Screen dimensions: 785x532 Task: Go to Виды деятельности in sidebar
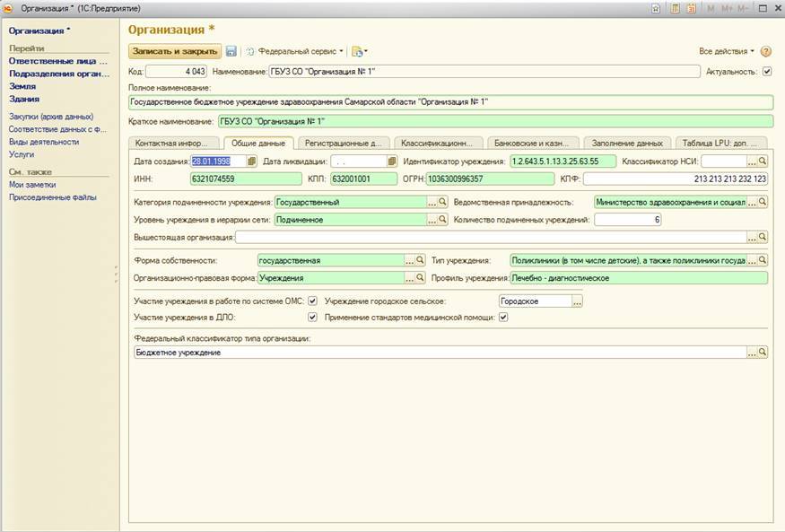point(44,142)
